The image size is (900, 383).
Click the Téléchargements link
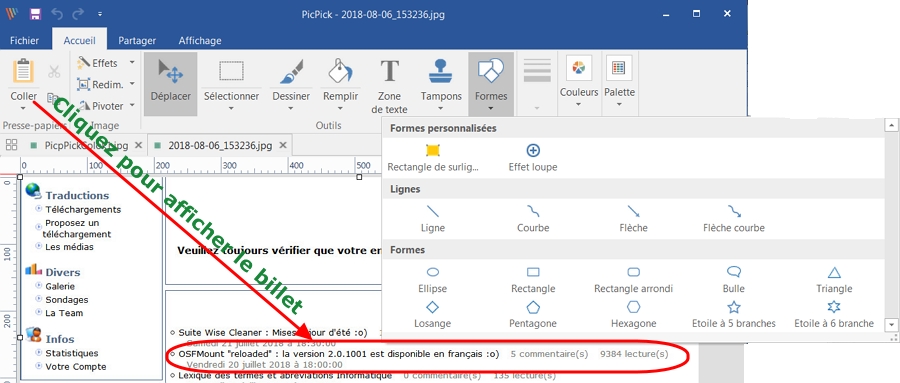[83, 210]
